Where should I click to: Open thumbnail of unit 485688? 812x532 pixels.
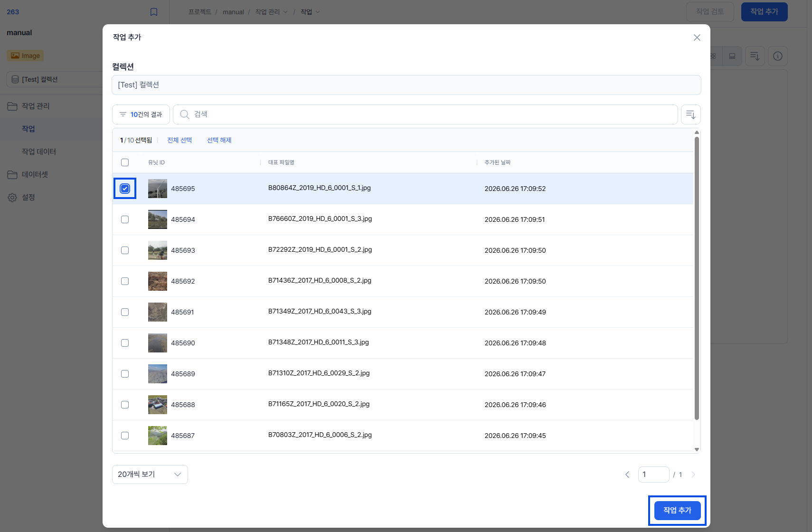point(158,405)
